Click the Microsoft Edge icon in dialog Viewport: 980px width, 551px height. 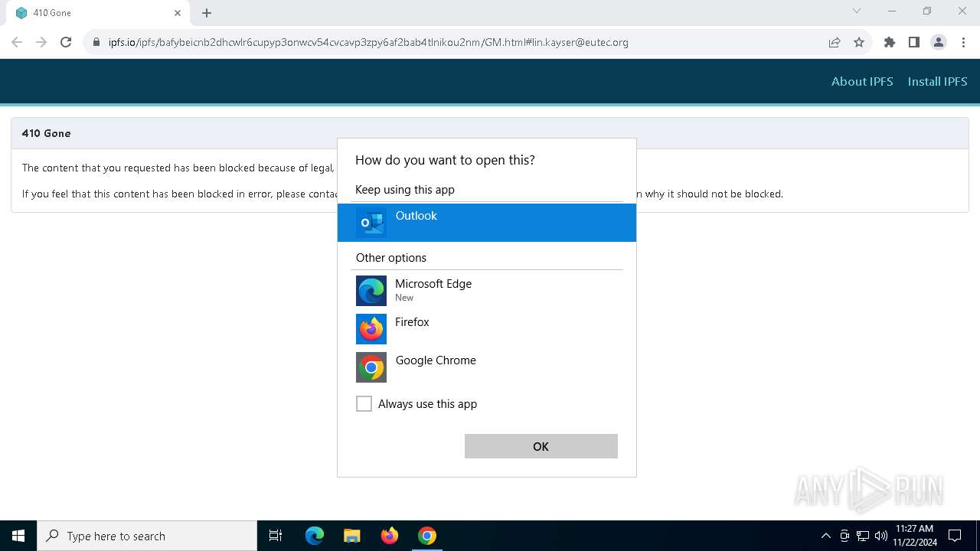371,291
